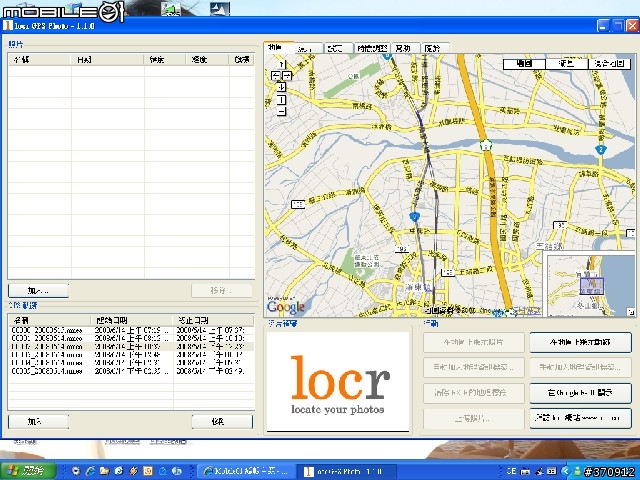Switch map type to satellite view
640x480 pixels.
pyautogui.click(x=567, y=64)
